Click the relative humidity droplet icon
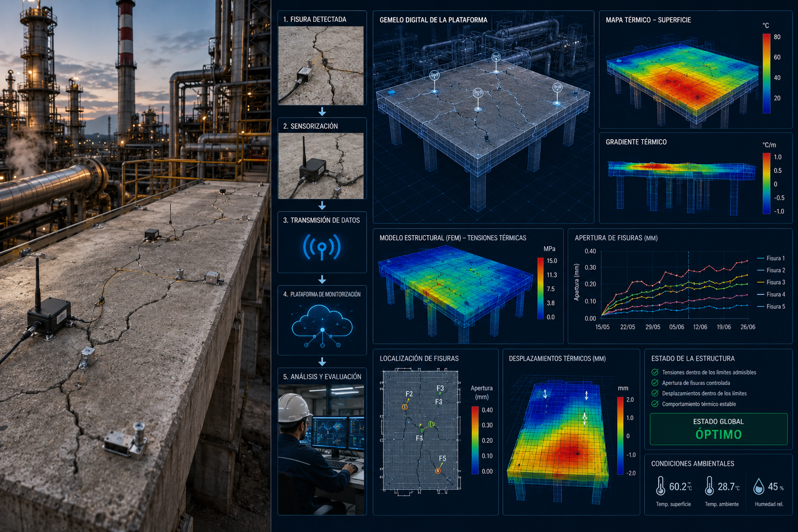This screenshot has height=532, width=798. point(759,486)
